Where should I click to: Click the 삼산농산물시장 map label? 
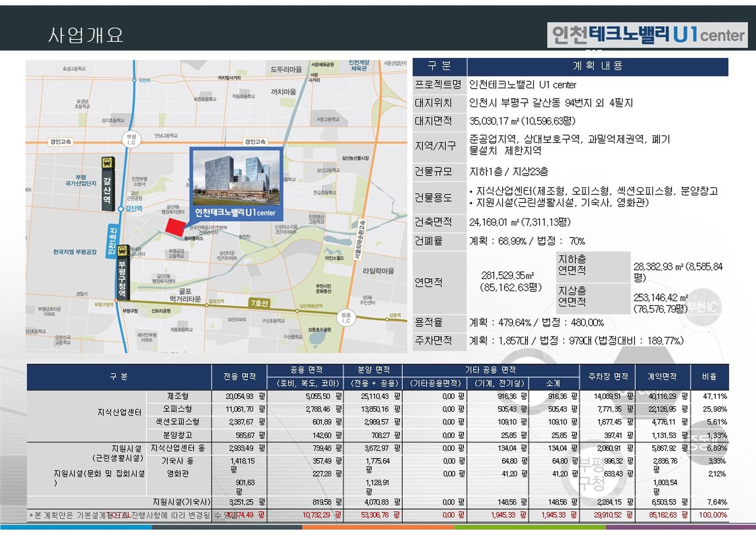355,158
